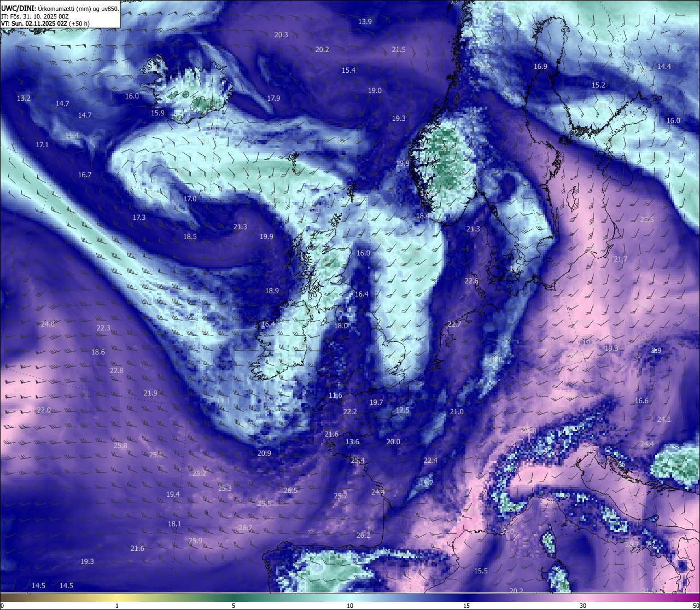Image resolution: width=700 pixels, height=610 pixels.
Task: Click the map value '22.7'
Action: pyautogui.click(x=454, y=324)
